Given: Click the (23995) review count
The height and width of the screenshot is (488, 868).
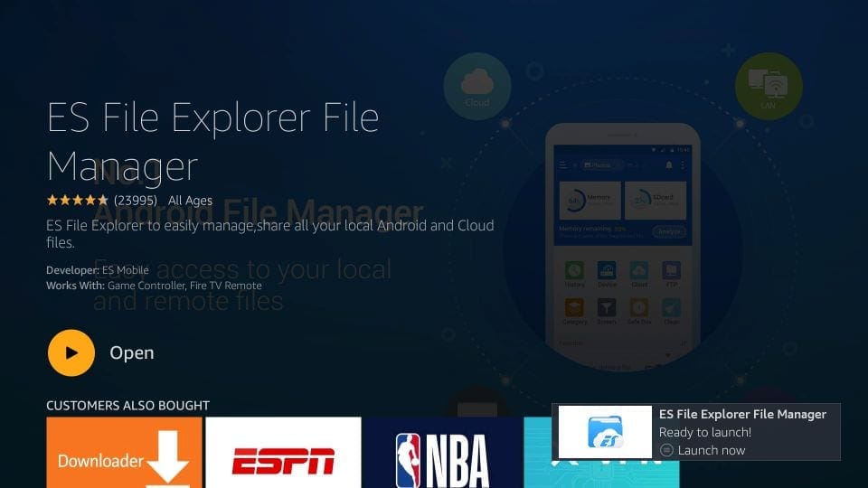Looking at the screenshot, I should [136, 201].
